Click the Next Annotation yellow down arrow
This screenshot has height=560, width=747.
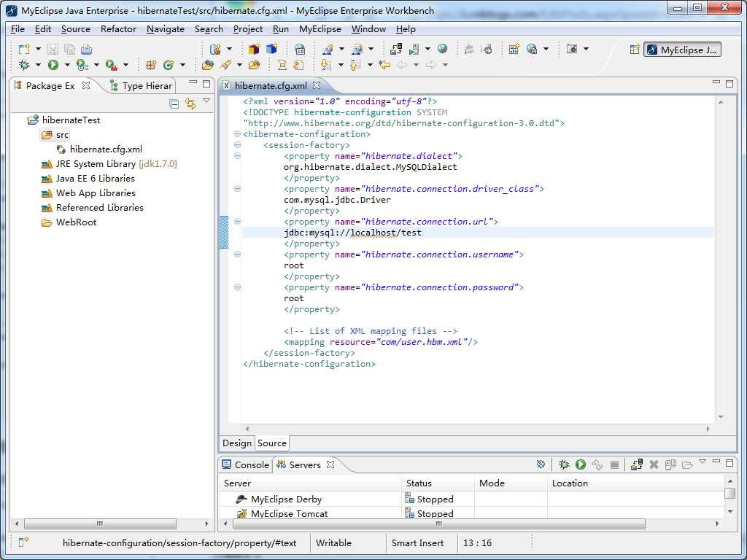(x=326, y=65)
